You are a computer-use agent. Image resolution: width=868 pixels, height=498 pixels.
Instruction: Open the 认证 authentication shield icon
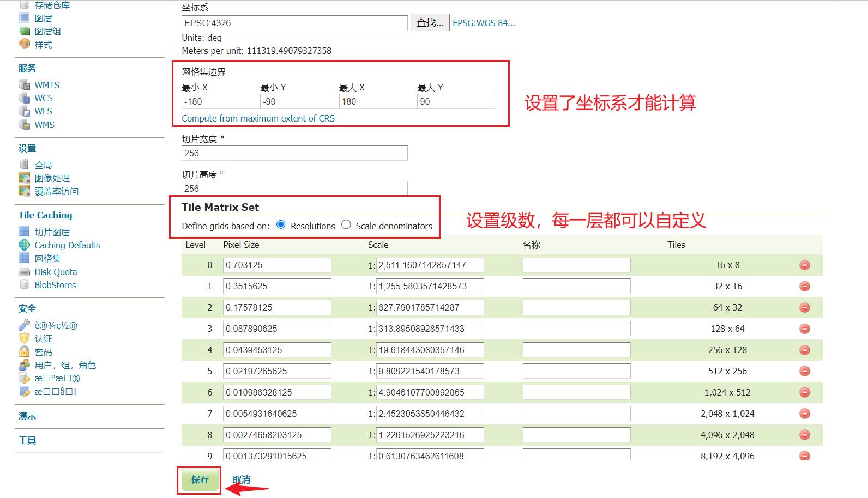(24, 338)
